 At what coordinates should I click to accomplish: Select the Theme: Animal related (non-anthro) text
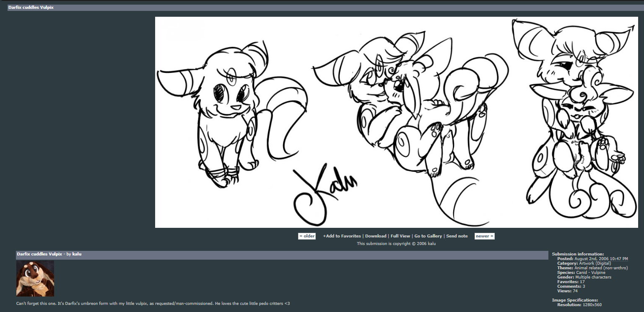coord(592,268)
